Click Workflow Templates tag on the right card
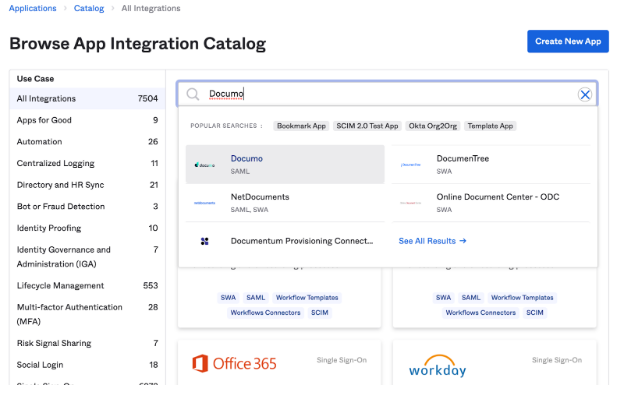Viewport: 618px width, 403px height. pyautogui.click(x=522, y=298)
